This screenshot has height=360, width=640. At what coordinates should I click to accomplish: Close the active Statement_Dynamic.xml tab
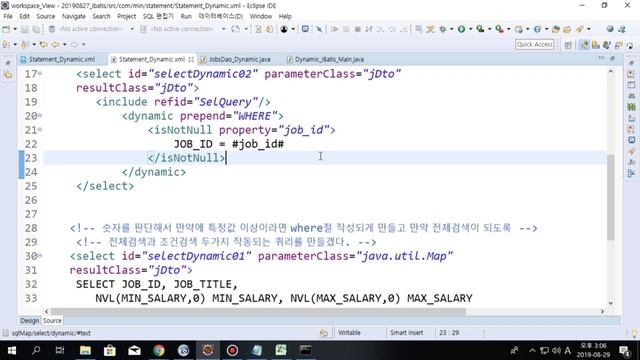[191, 59]
